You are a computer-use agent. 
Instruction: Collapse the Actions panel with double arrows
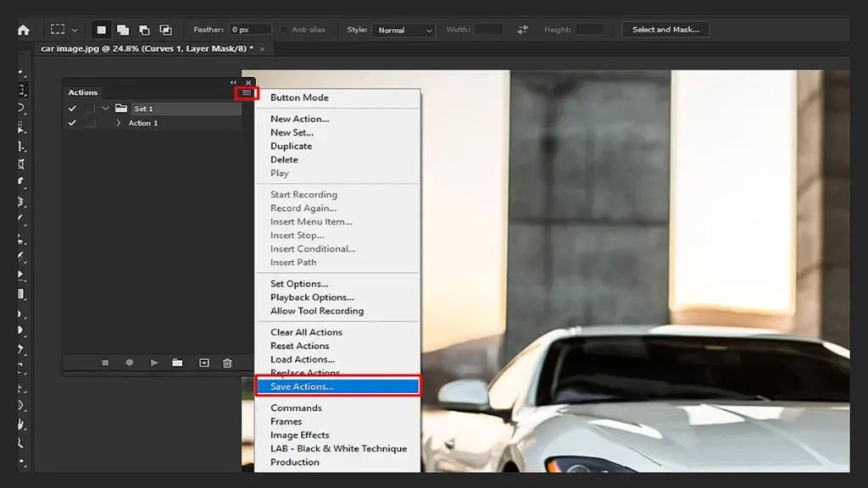tap(233, 82)
